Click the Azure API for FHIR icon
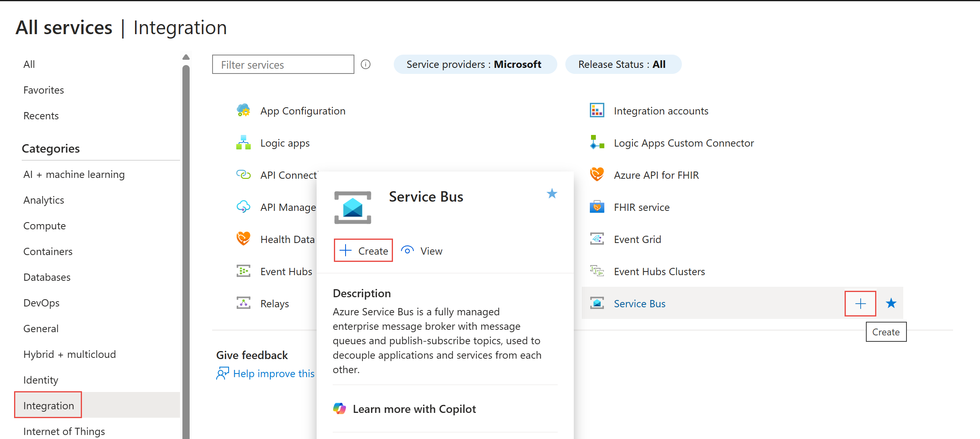The image size is (980, 439). point(597,175)
